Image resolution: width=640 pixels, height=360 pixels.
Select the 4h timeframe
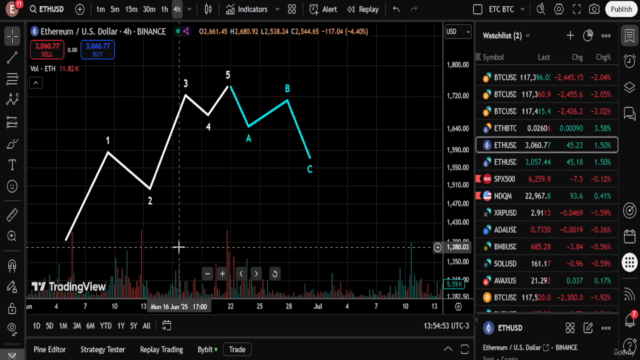coord(177,9)
